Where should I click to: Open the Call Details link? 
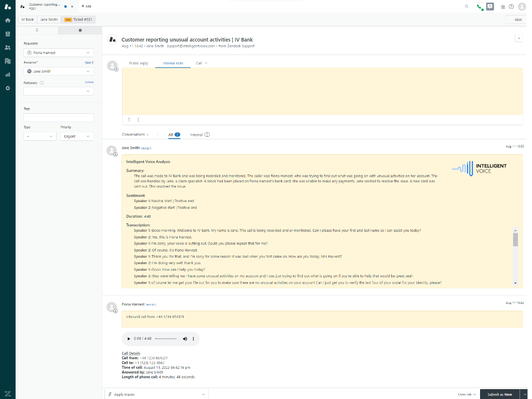(130, 353)
